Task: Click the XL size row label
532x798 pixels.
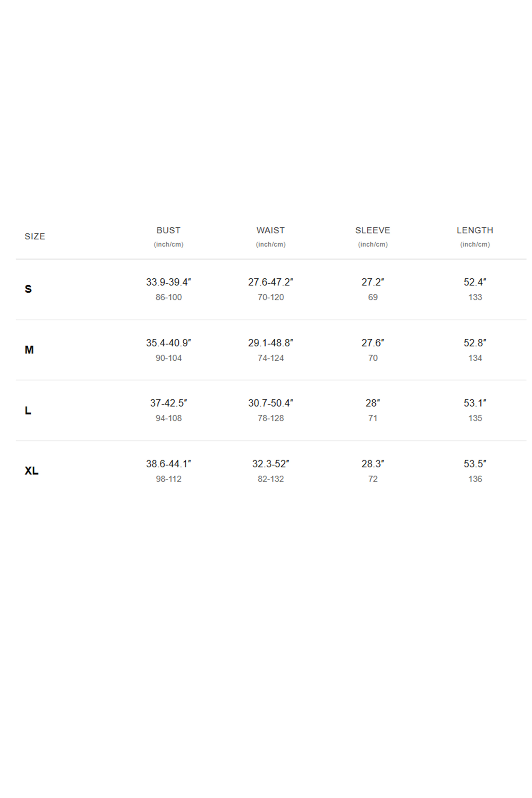Action: click(32, 471)
